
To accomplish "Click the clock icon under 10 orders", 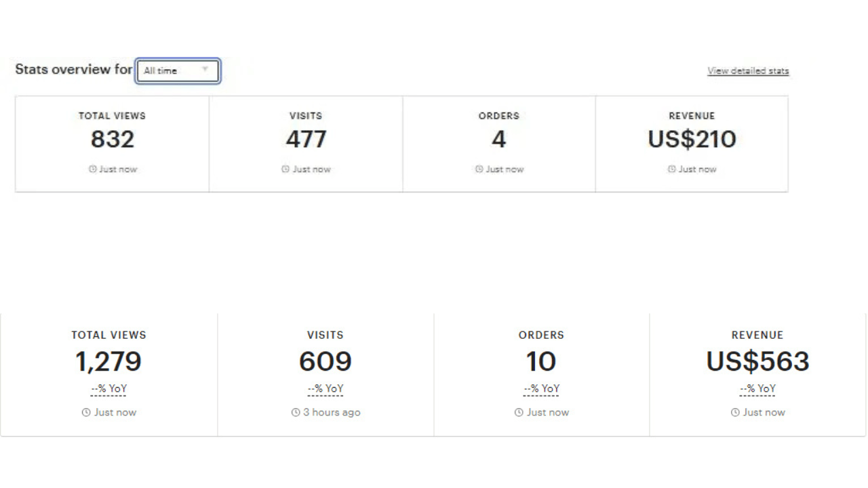I will coord(519,412).
